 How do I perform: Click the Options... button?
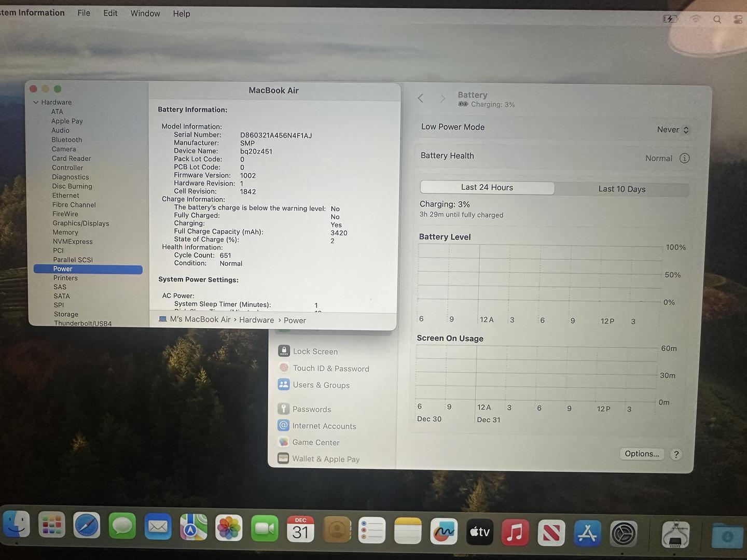pyautogui.click(x=642, y=454)
